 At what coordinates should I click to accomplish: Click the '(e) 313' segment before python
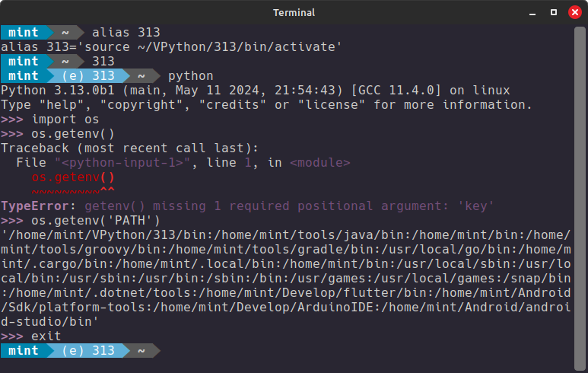(x=88, y=76)
